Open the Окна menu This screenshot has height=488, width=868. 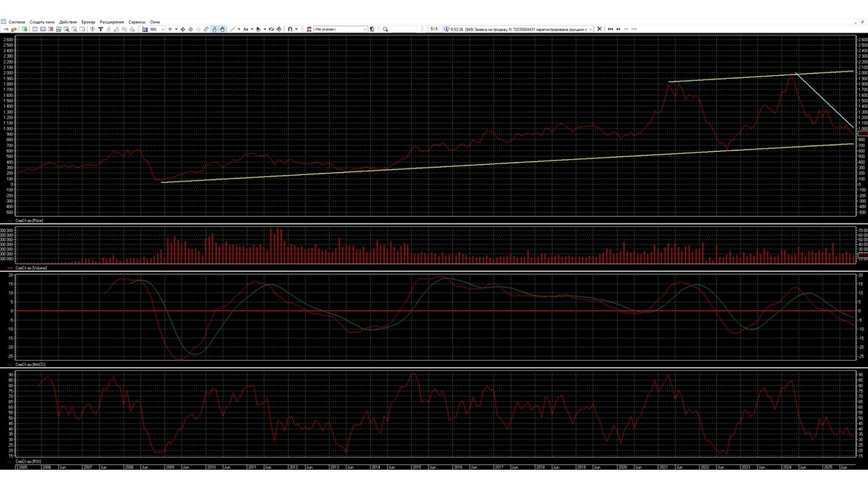tap(155, 22)
